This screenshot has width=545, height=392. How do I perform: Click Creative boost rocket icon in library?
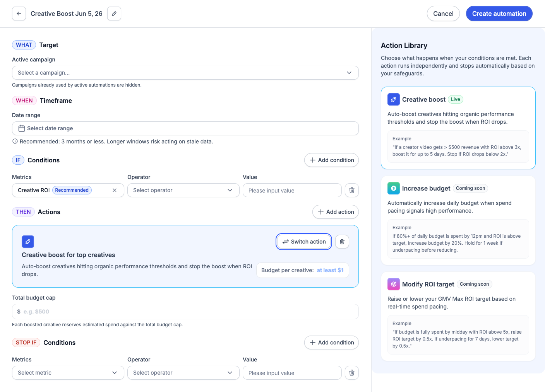(x=394, y=99)
